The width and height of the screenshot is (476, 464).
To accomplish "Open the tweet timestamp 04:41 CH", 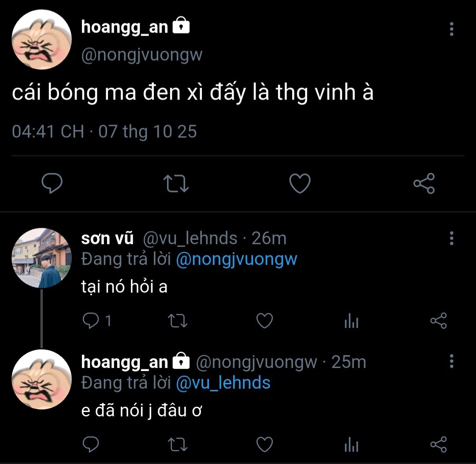I will click(x=48, y=132).
